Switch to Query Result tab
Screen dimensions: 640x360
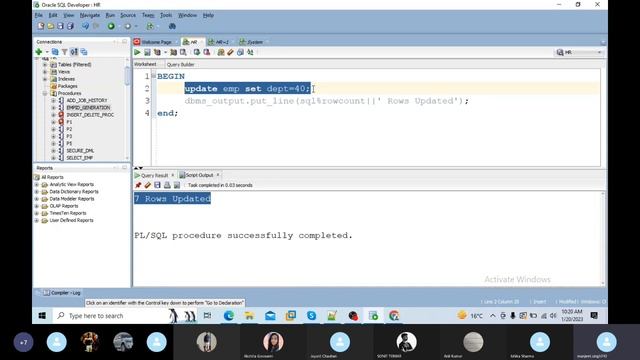[154, 175]
